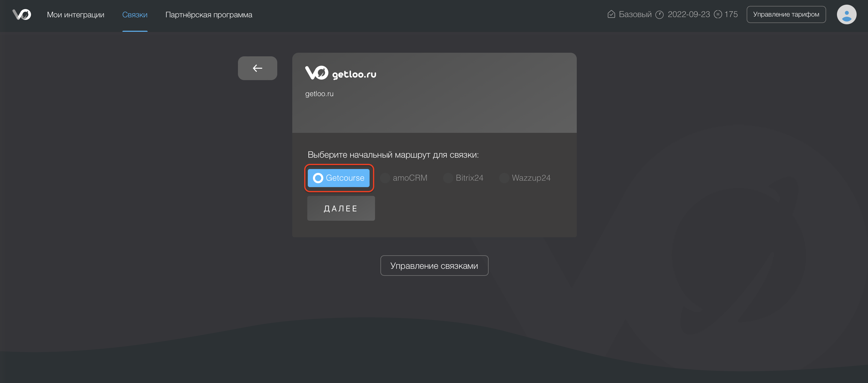Open Партнёрская программа page
The height and width of the screenshot is (383, 868).
tap(208, 15)
